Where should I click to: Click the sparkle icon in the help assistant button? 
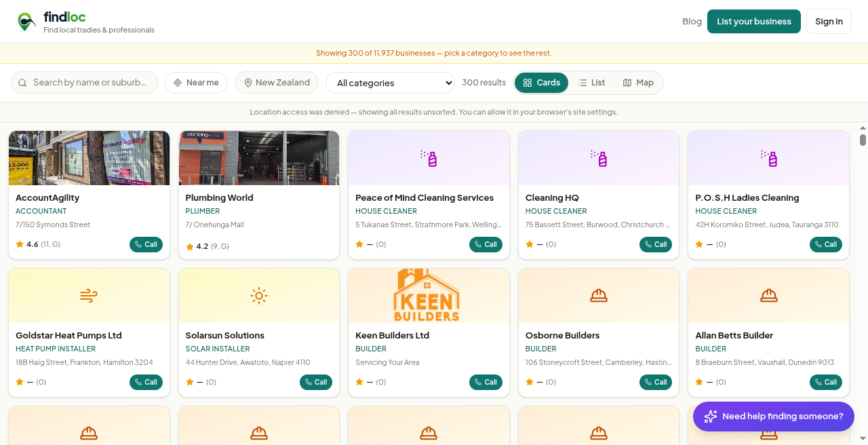click(x=711, y=417)
